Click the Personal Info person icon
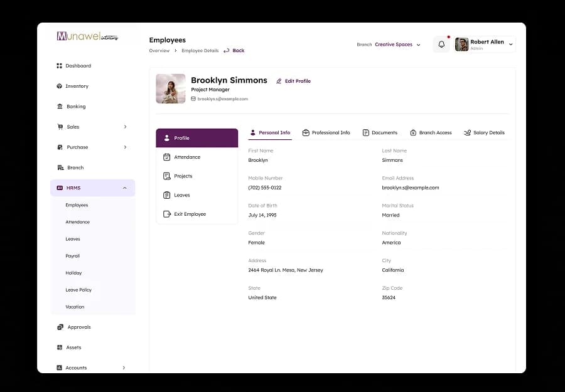 (x=252, y=132)
